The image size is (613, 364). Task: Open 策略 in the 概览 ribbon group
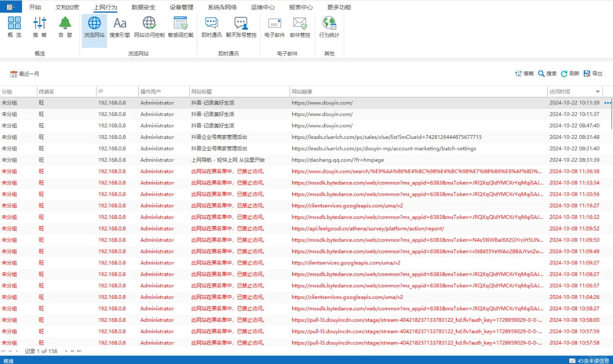[x=40, y=27]
